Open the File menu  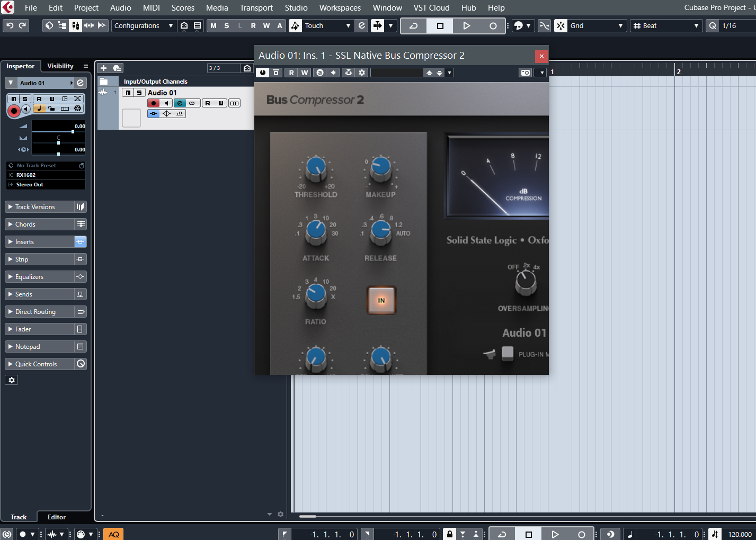pos(31,8)
